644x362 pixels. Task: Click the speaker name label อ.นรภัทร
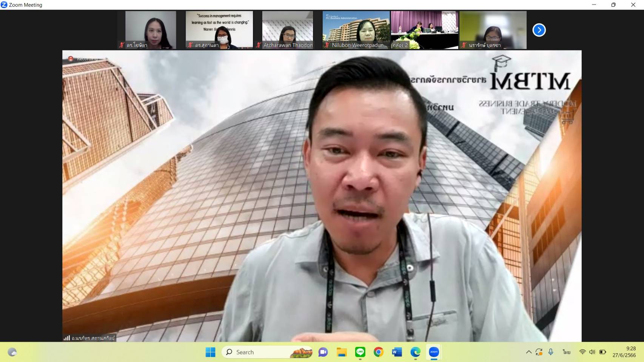point(93,338)
